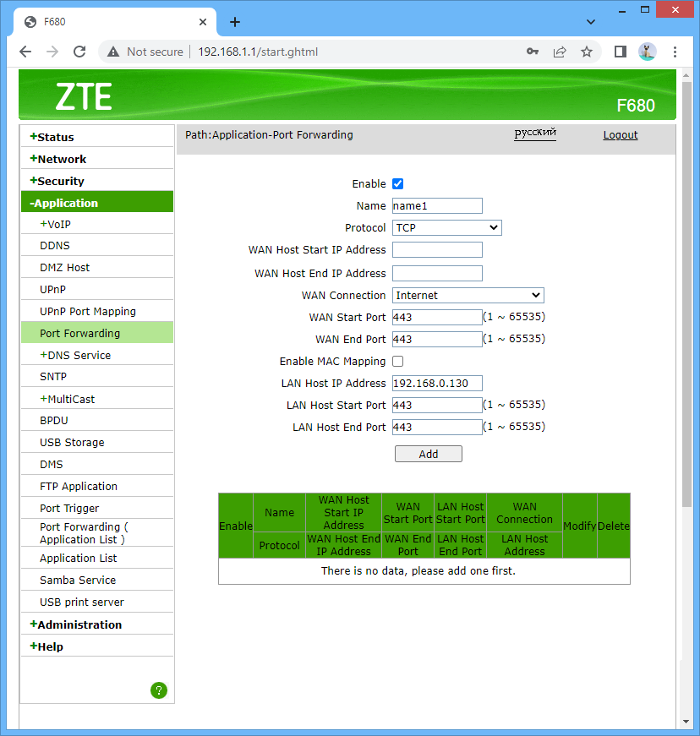Click the WAN End Port field
This screenshot has width=700, height=736.
point(437,340)
